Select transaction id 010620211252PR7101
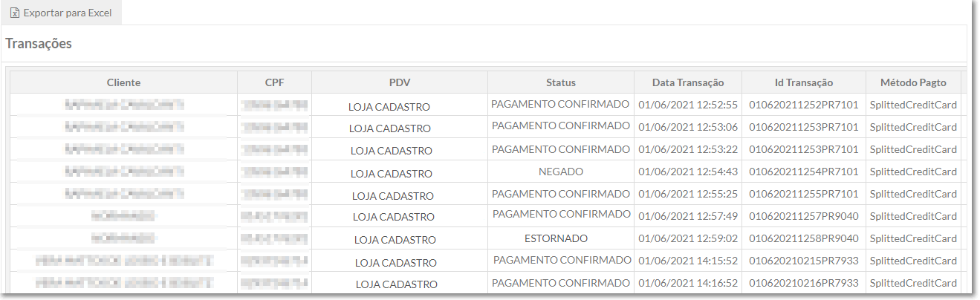The image size is (980, 300). click(804, 105)
